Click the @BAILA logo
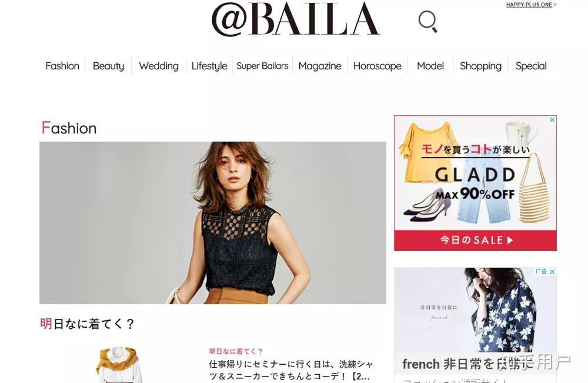 point(296,19)
